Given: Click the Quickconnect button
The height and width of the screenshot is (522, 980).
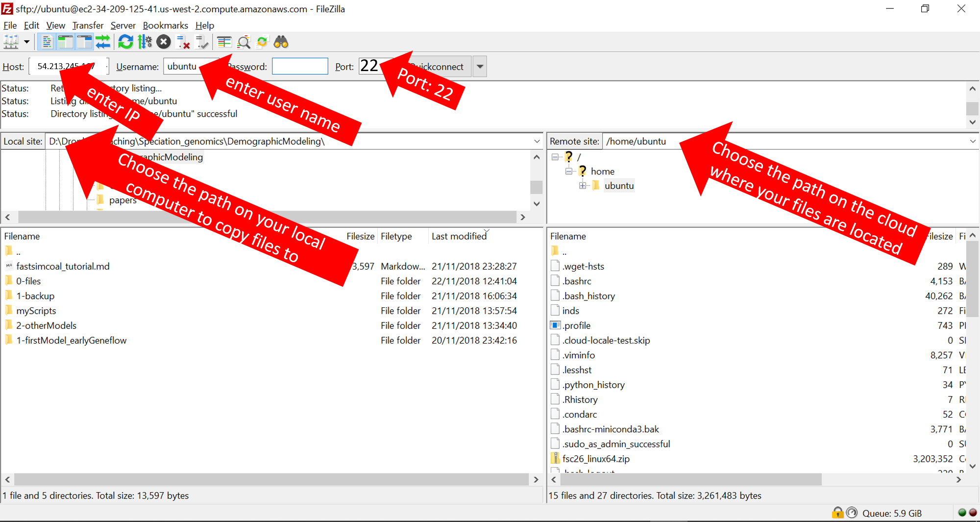Looking at the screenshot, I should click(435, 66).
